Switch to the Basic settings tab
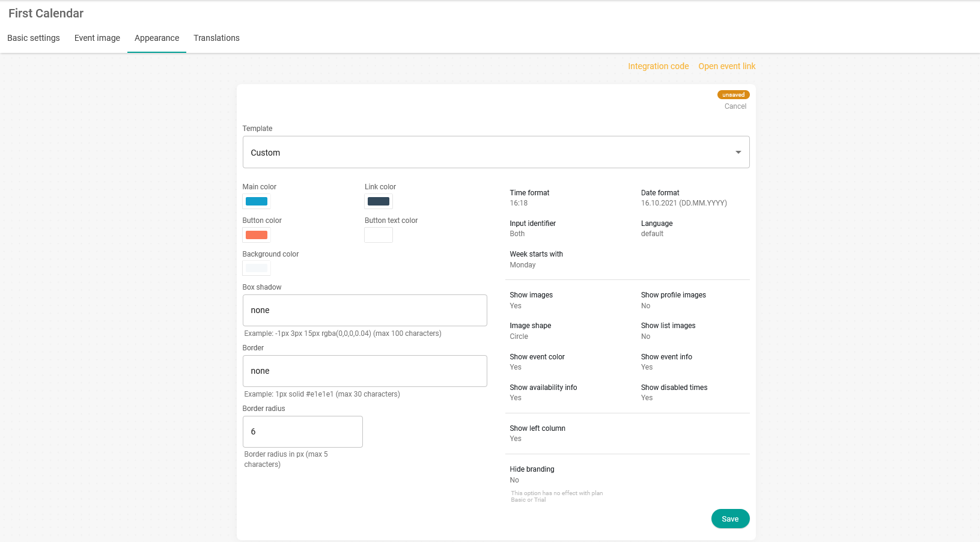 coord(34,38)
